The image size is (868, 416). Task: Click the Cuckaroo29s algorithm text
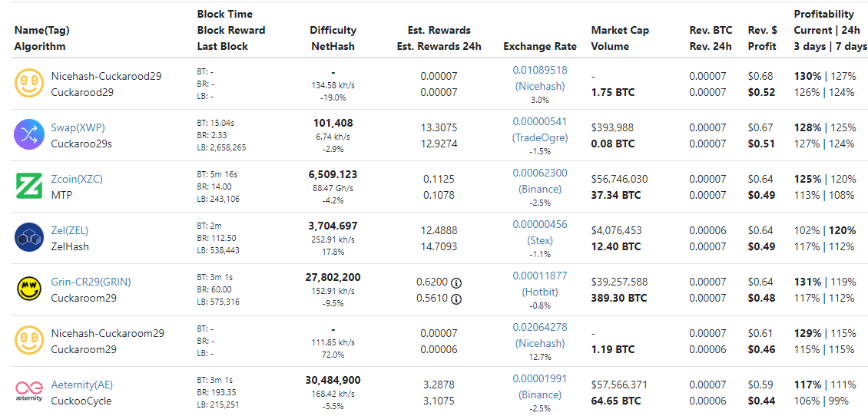tap(82, 144)
